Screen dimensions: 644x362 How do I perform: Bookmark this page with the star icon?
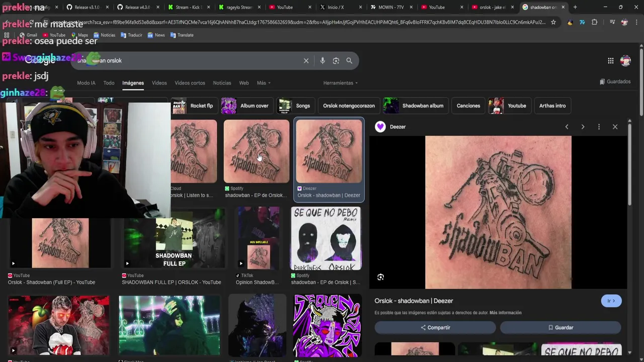(x=553, y=22)
